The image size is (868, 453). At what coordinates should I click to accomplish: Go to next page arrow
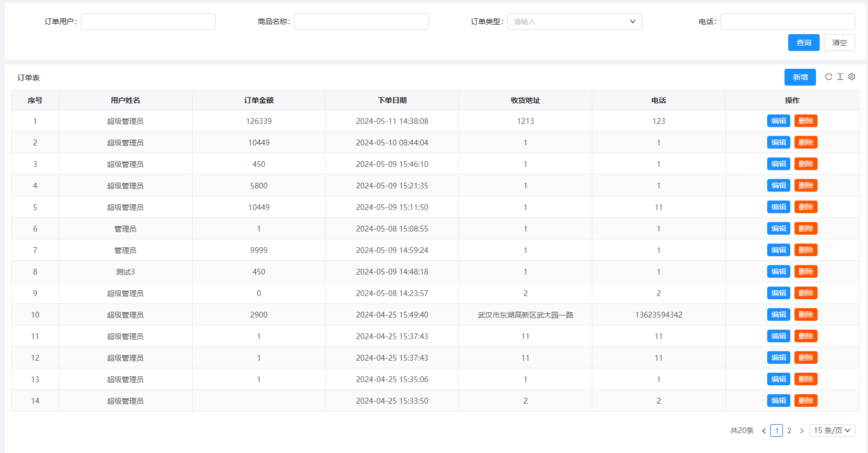click(802, 431)
